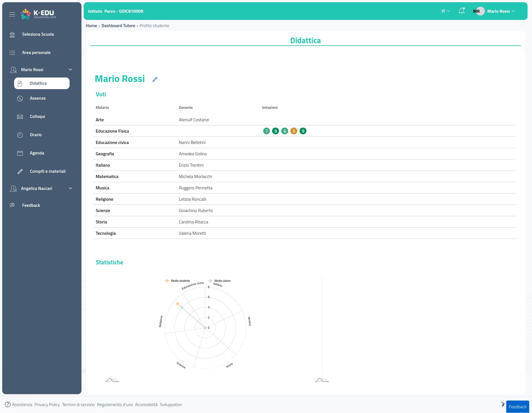Image resolution: width=532 pixels, height=413 pixels.
Task: Click the Orario clock icon
Action: 20,135
